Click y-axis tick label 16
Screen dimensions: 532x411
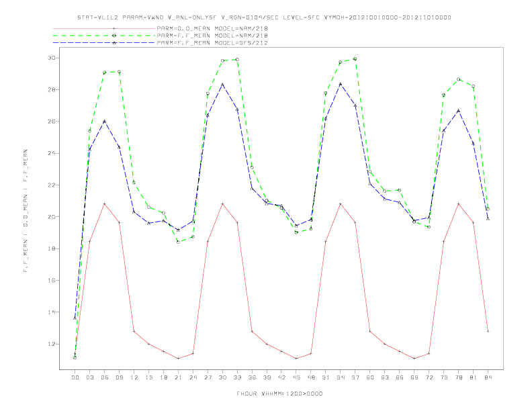[52, 281]
